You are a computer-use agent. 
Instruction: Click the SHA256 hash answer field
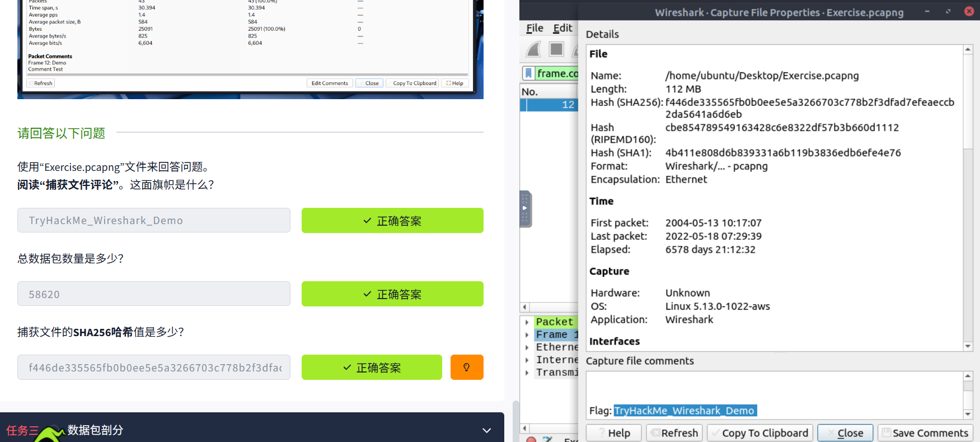[154, 367]
